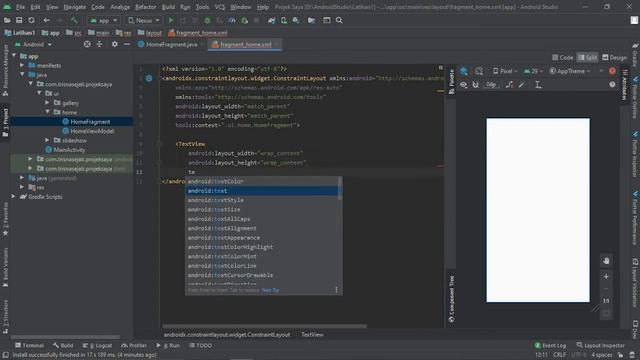Screen dimensions: 640x360
Task: Click the Back navigation arrow
Action: pos(47,20)
